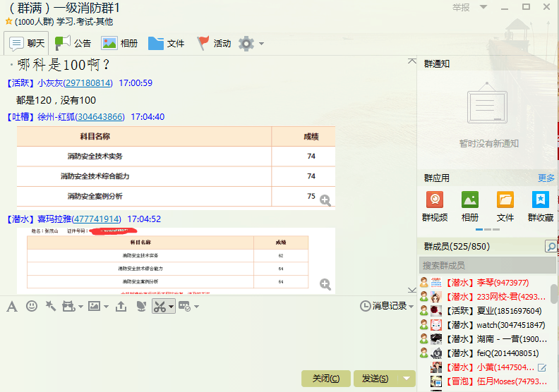This screenshot has width=559, height=392.
Task: Open the second score screenshot from 喜玛拉雅
Action: pos(176,261)
